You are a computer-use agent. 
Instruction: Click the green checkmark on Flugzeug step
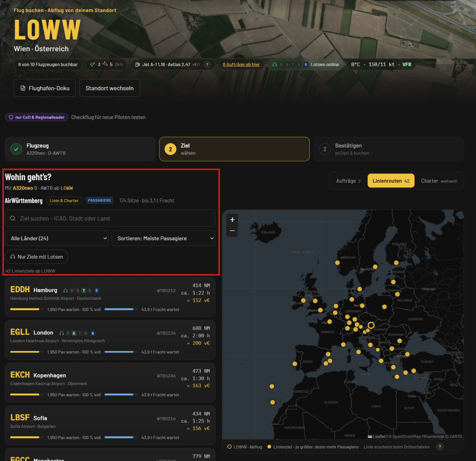[16, 149]
